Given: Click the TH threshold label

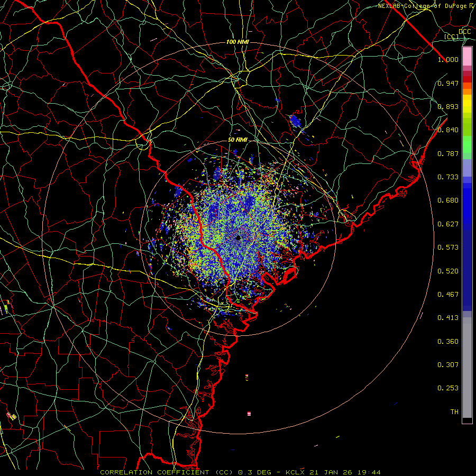Looking at the screenshot, I should (454, 412).
